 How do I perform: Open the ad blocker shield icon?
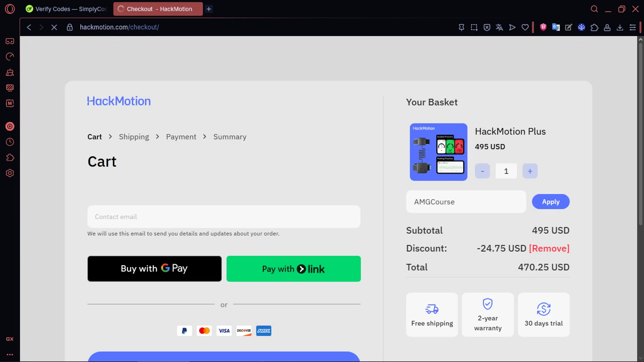point(487,27)
